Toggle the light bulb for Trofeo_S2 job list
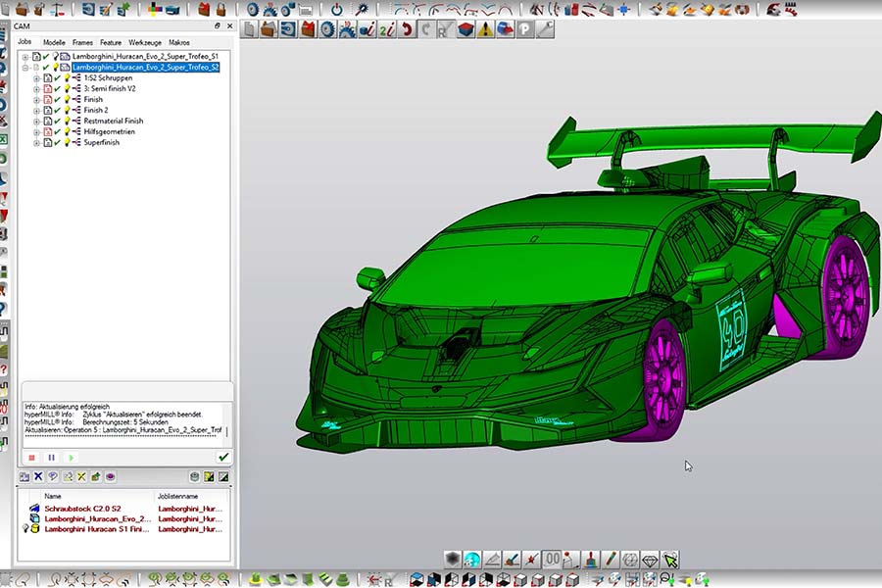The width and height of the screenshot is (882, 588). (x=56, y=67)
